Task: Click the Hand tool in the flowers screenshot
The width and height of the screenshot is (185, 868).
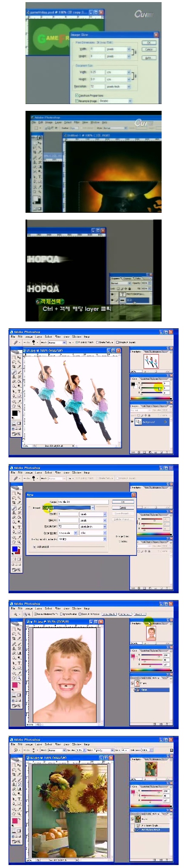Action: [14, 814]
